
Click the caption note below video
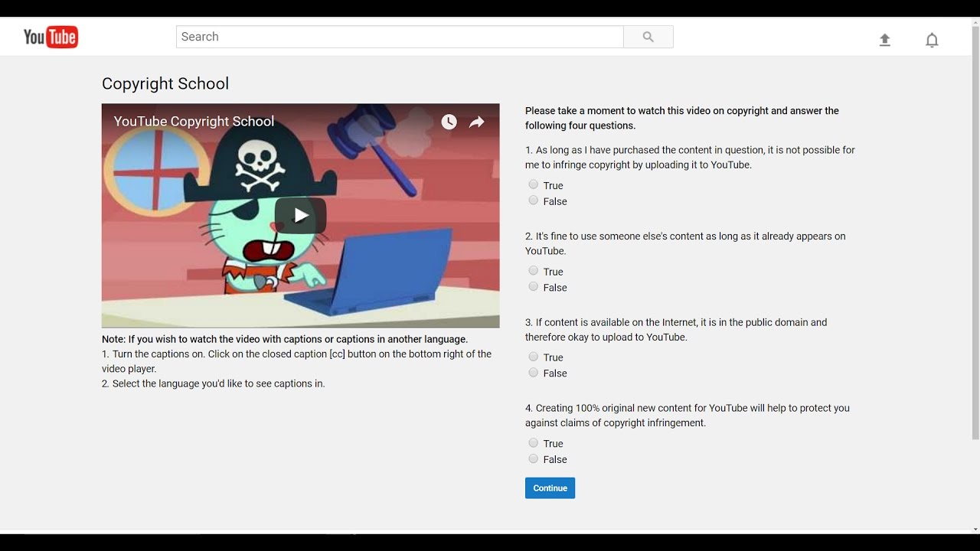[285, 339]
